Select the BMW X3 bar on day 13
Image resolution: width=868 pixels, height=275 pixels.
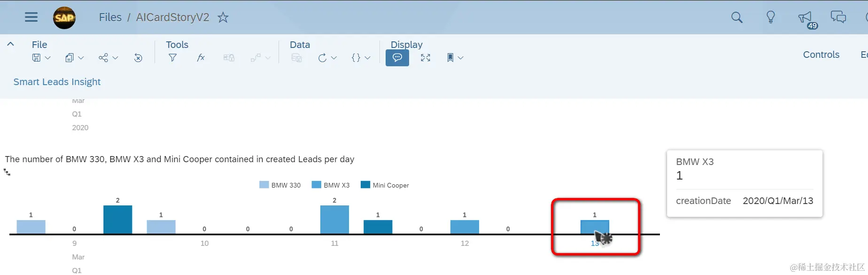[x=595, y=227]
